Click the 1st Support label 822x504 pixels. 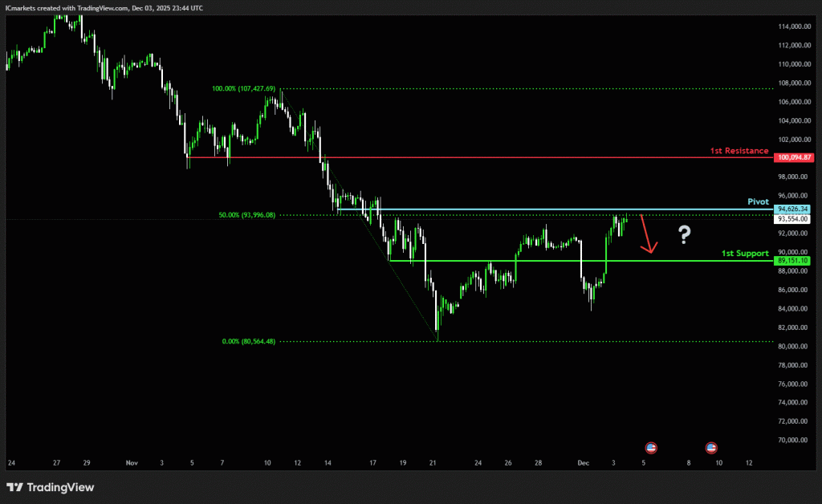point(745,254)
